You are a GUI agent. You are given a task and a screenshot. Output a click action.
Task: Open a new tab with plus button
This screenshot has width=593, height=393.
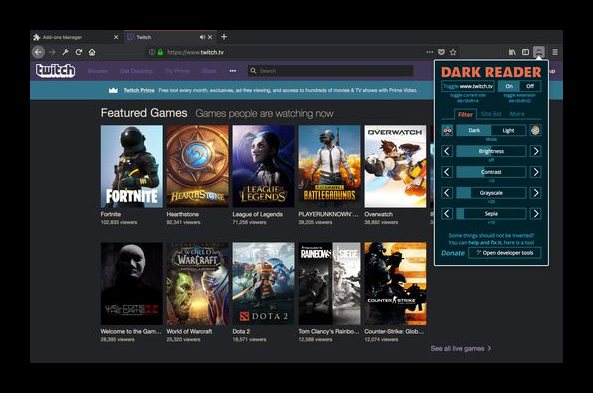pyautogui.click(x=224, y=37)
